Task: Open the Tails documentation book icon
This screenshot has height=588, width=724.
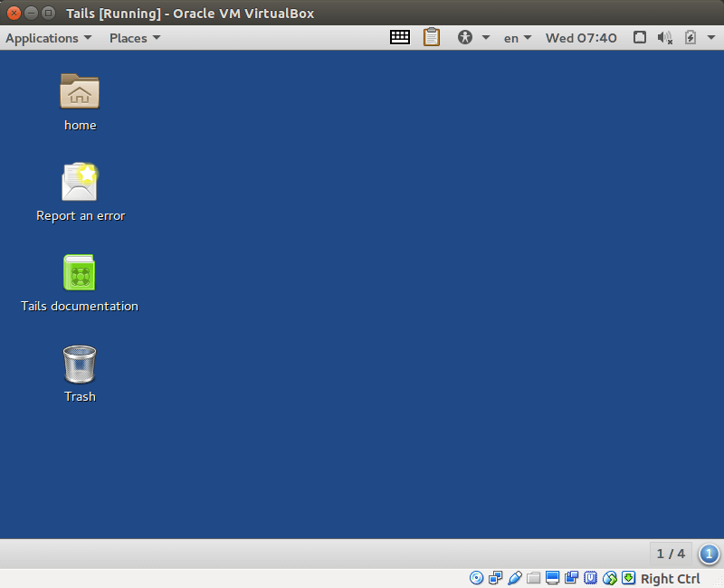Action: [80, 272]
